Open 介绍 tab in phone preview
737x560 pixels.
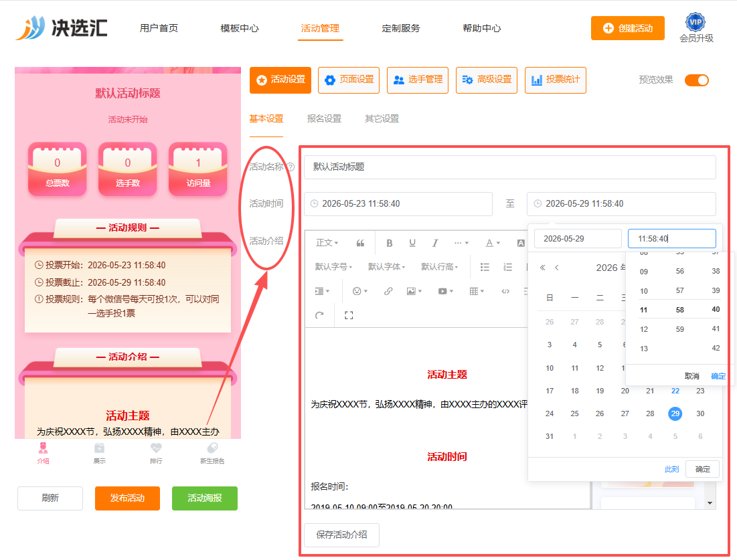[x=44, y=454]
